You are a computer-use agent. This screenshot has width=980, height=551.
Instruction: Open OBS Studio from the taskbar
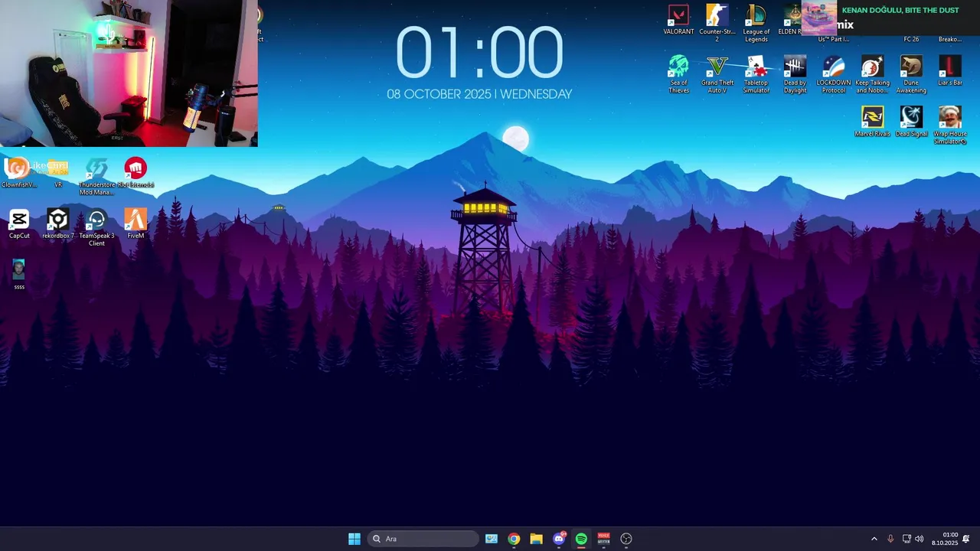point(626,539)
